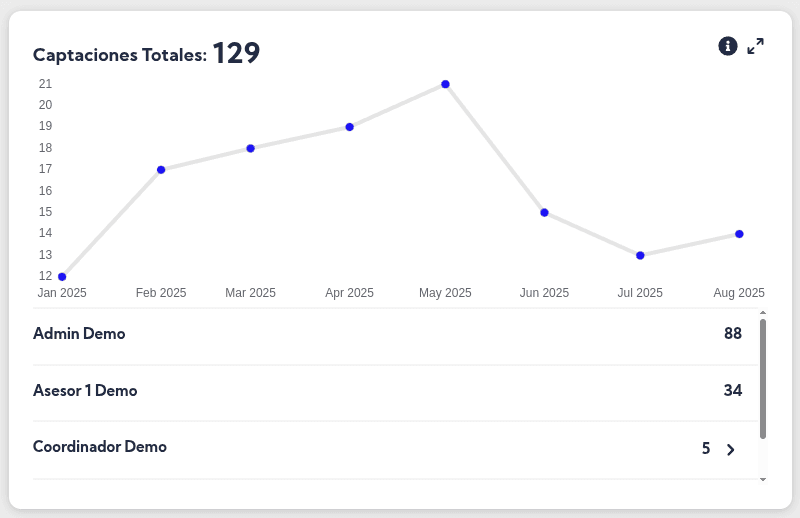Click the Feb 2025 data point
The height and width of the screenshot is (518, 800).
click(x=161, y=170)
